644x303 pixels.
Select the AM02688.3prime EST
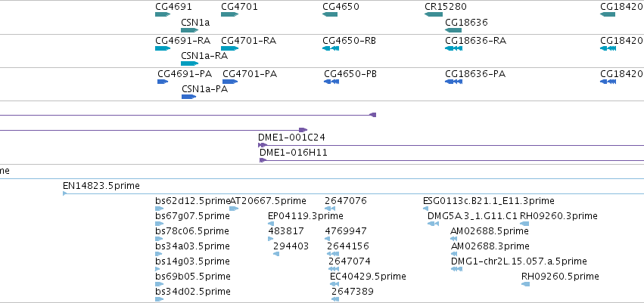(454, 254)
